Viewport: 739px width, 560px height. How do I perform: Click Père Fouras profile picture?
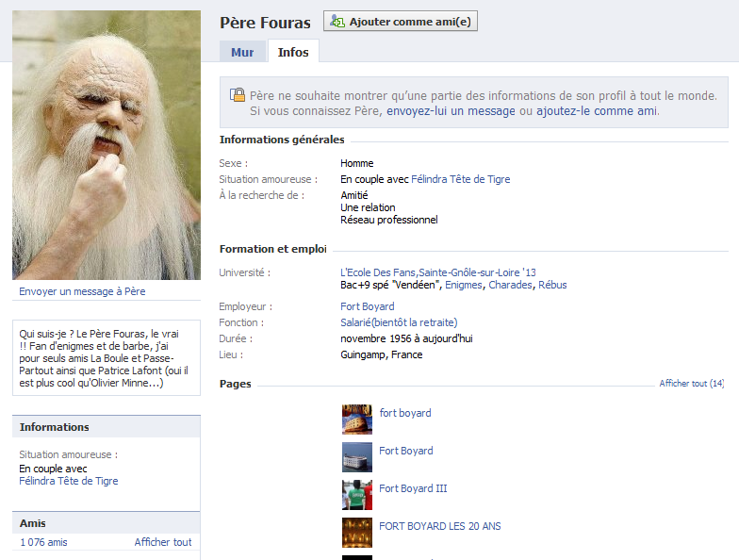pyautogui.click(x=107, y=145)
